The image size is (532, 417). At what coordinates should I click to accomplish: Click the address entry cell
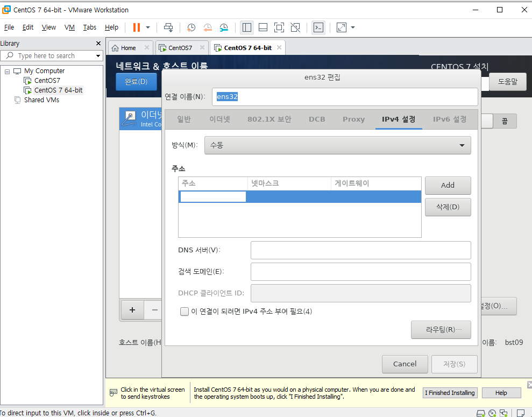(x=213, y=197)
